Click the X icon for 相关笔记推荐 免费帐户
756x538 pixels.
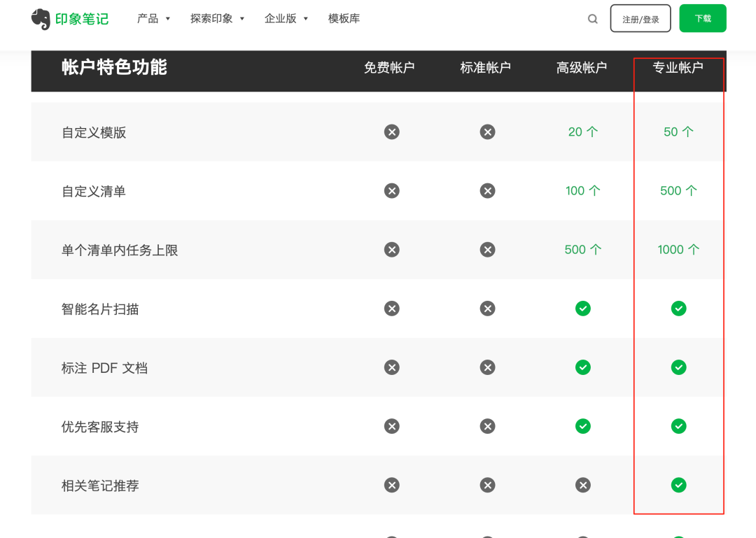point(391,485)
